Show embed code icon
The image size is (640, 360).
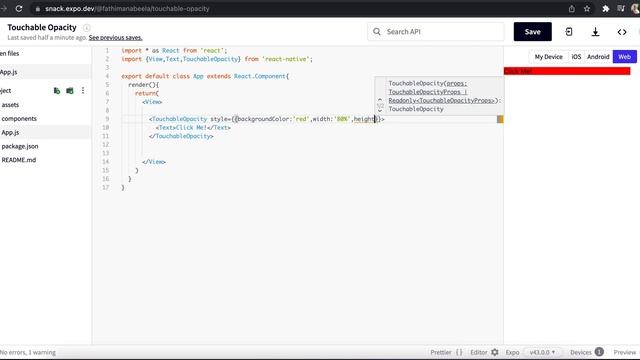click(x=622, y=32)
